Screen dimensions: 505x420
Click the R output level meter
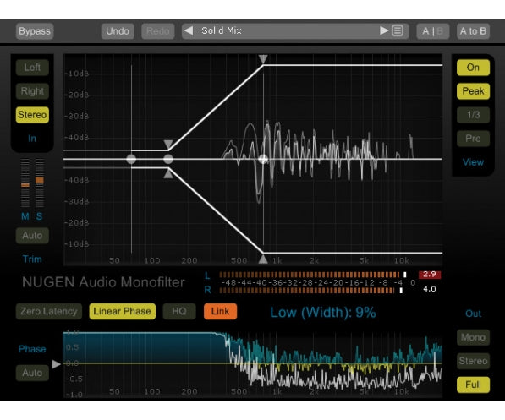(x=311, y=291)
